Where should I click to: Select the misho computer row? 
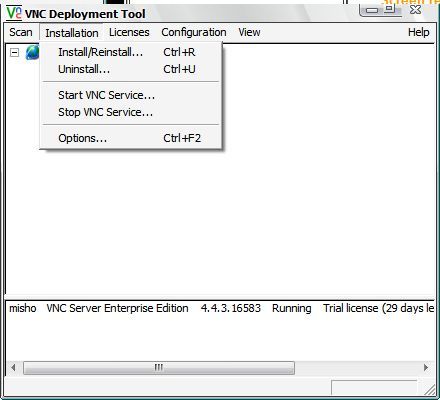pyautogui.click(x=221, y=308)
